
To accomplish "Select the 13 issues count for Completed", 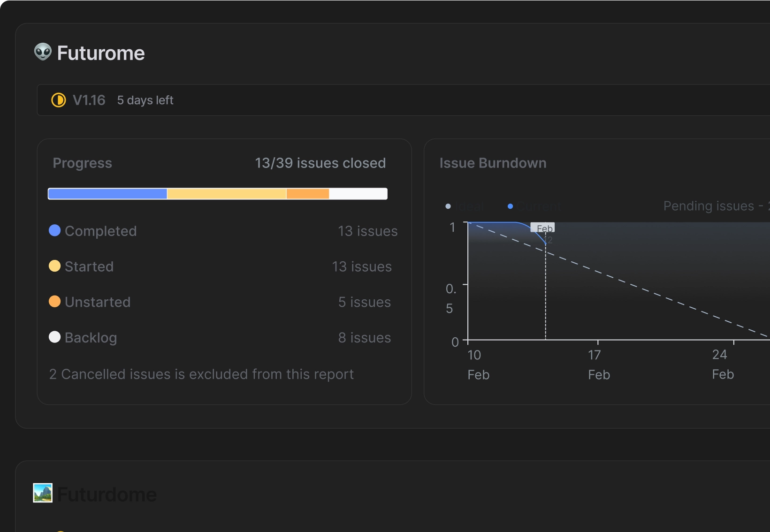I will [x=367, y=231].
